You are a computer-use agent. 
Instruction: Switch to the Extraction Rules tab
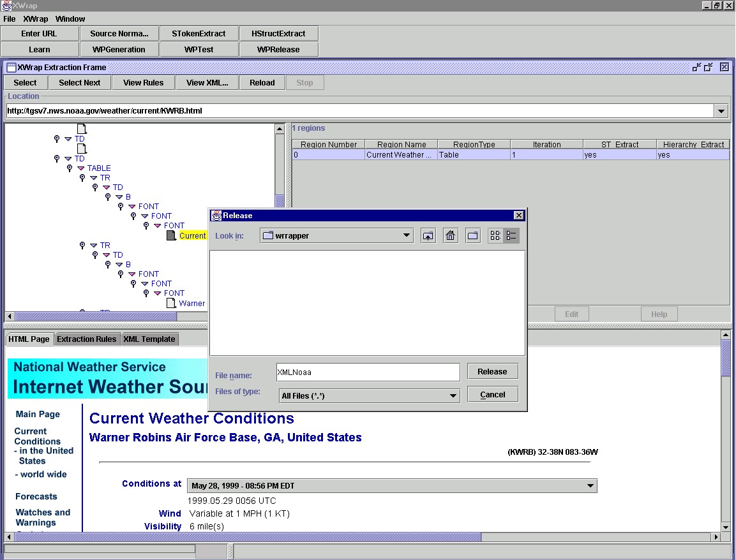point(87,339)
